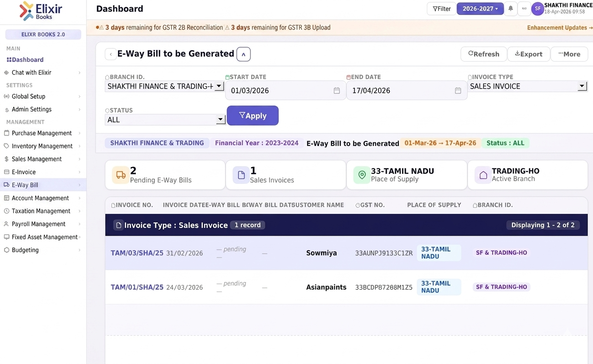Click the Active Branch home icon
Screen dimensions: 593x364
tap(483, 175)
